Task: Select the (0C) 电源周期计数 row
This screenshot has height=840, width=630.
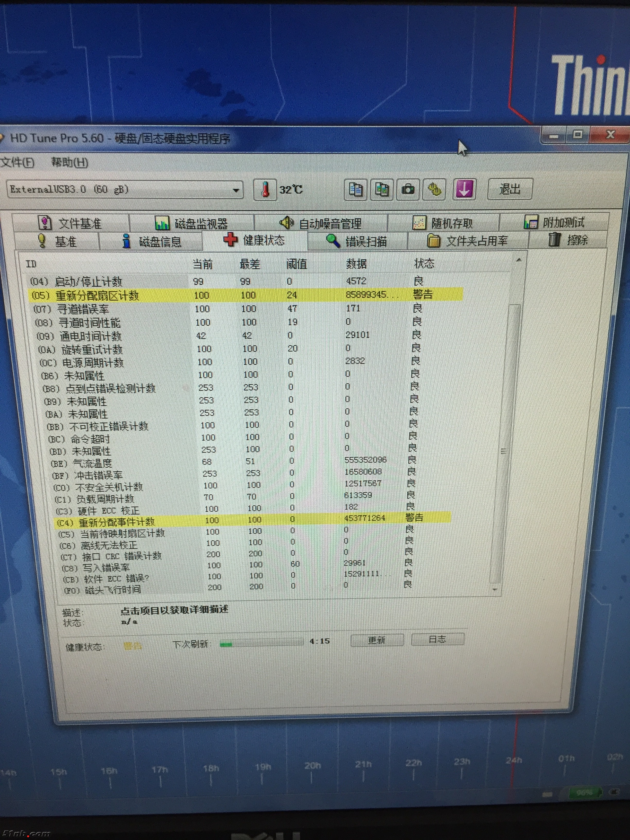Action: pyautogui.click(x=249, y=362)
